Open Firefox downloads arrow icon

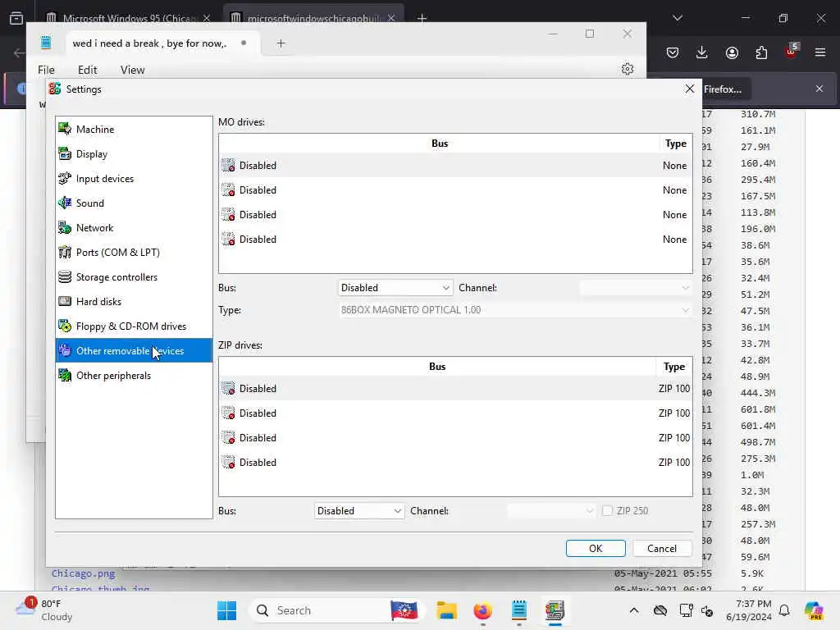(x=702, y=52)
